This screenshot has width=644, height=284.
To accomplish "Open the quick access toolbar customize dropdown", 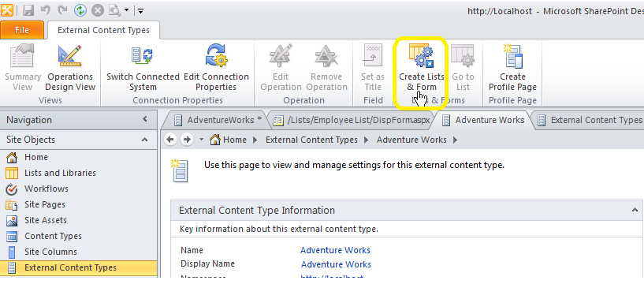I will pos(140,11).
